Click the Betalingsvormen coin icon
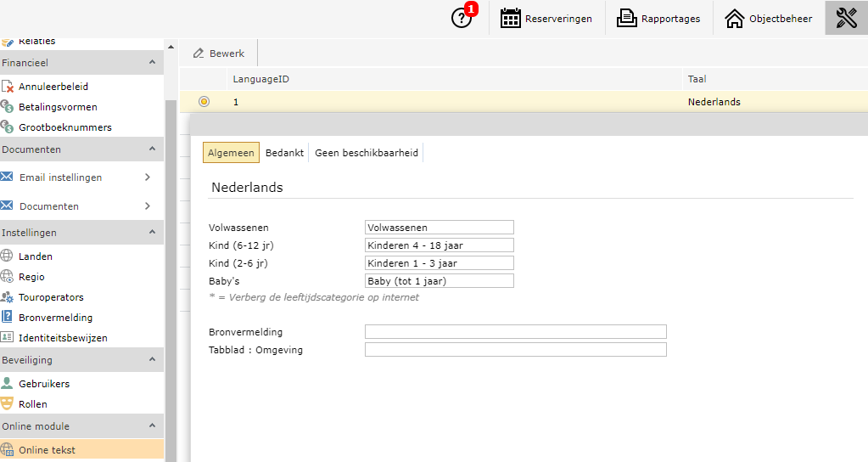 coord(7,106)
